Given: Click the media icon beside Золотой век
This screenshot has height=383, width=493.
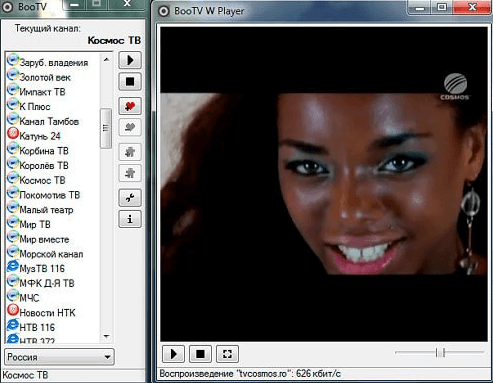Looking at the screenshot, I should pyautogui.click(x=13, y=75).
